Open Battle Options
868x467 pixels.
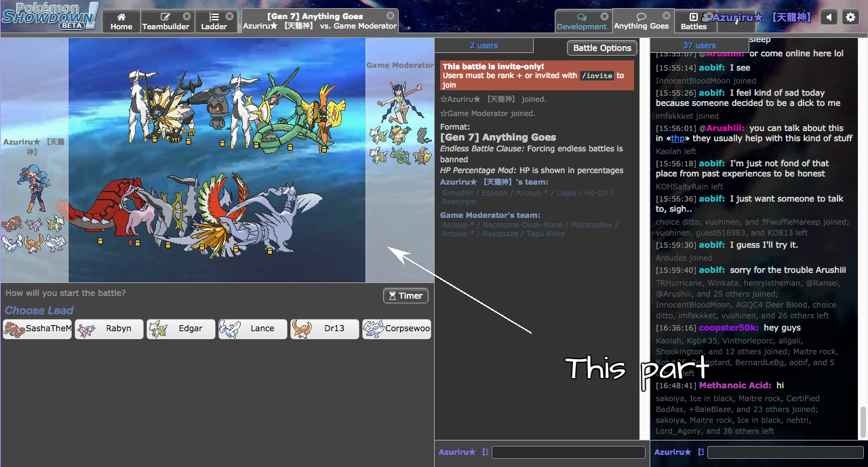602,48
